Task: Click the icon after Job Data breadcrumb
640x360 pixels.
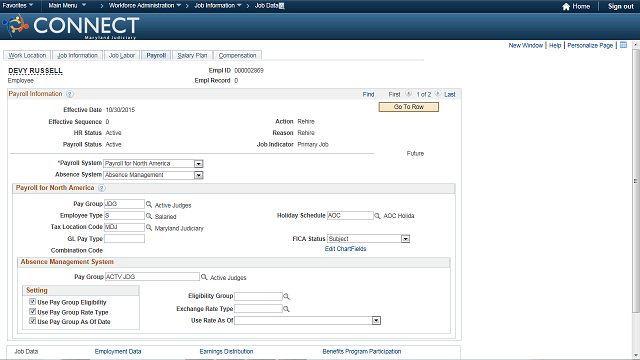Action: pyautogui.click(x=281, y=6)
